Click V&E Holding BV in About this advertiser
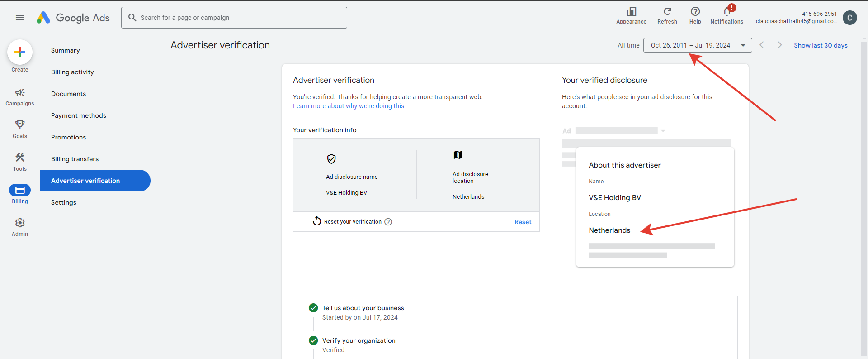Viewport: 868px width, 359px height. coord(615,198)
